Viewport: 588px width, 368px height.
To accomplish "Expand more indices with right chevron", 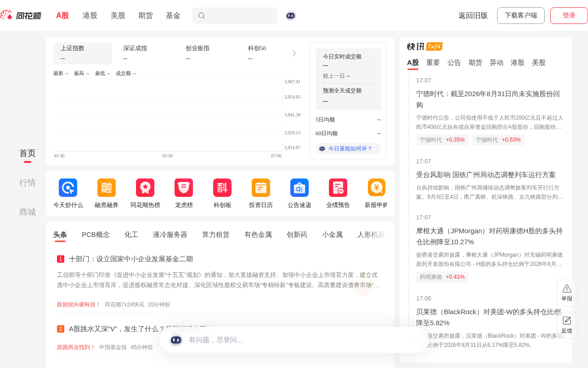I will (294, 53).
